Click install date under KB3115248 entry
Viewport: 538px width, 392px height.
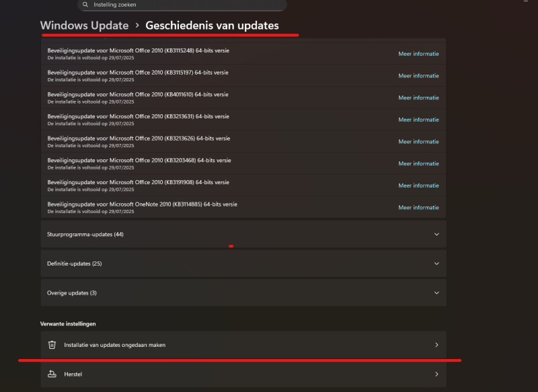click(x=91, y=58)
